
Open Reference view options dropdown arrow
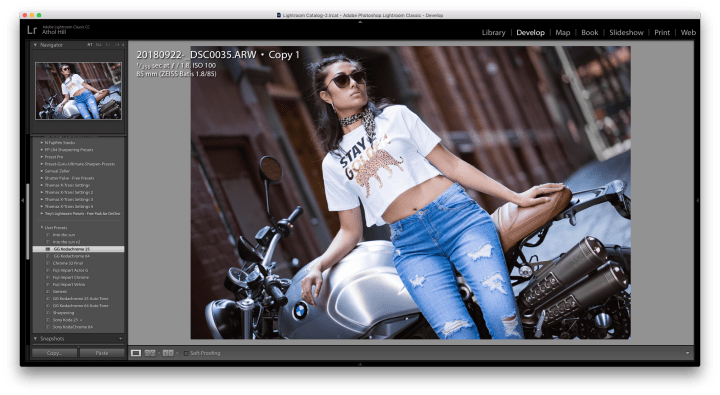pyautogui.click(x=177, y=353)
